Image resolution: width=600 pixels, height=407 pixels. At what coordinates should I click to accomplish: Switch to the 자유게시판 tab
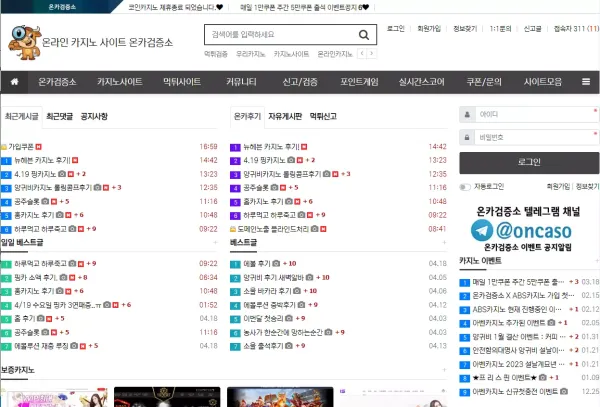point(285,116)
